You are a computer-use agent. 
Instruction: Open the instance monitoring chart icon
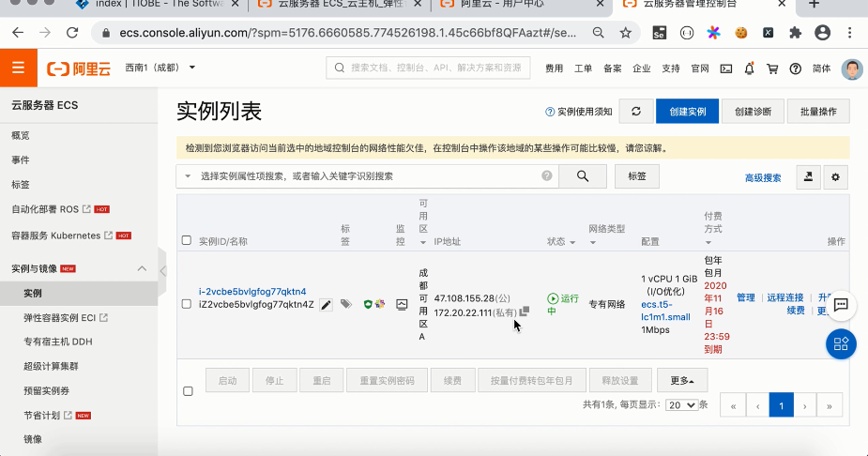click(402, 304)
